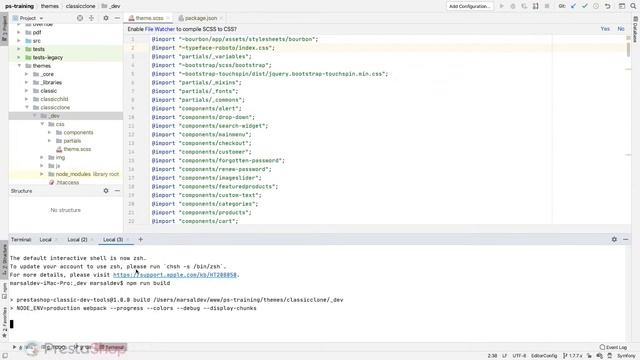
Task: Click themes breadcrumb in navigation bar
Action: [x=49, y=6]
